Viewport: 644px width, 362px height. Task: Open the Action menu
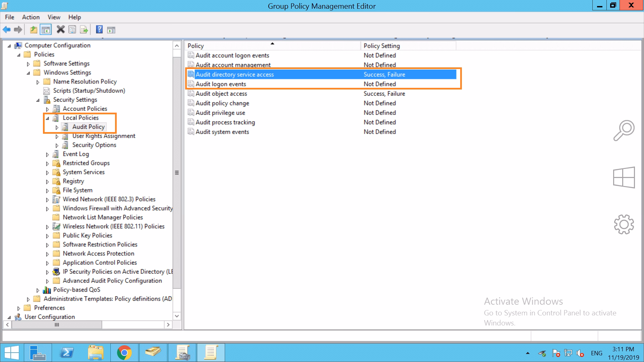coord(31,17)
